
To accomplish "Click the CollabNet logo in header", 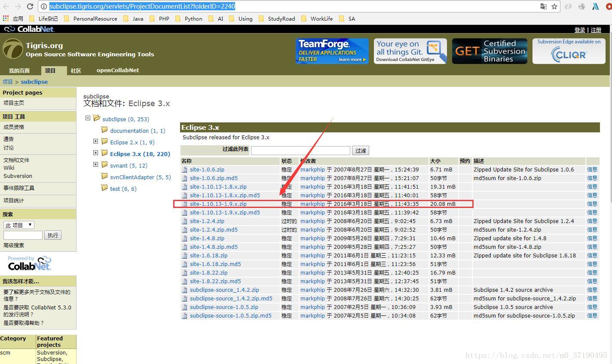I will (x=29, y=29).
